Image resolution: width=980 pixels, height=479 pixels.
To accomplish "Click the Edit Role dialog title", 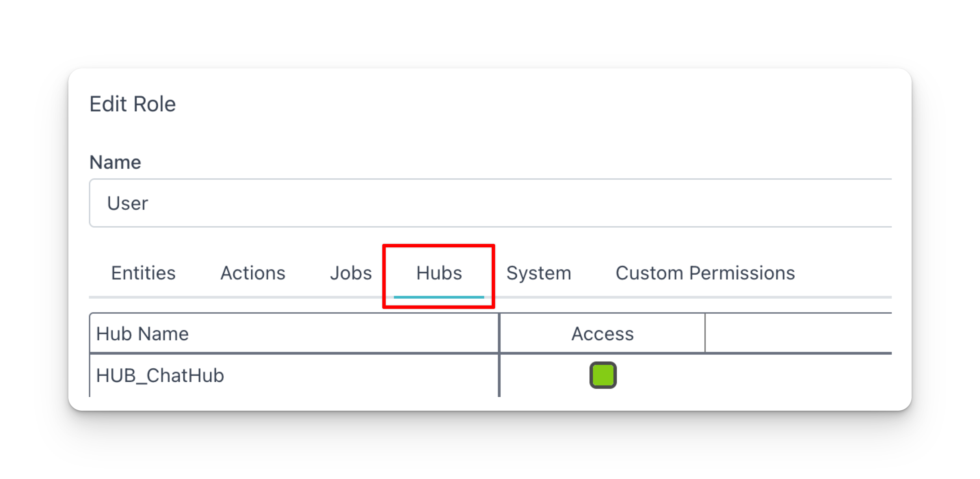I will [x=132, y=104].
